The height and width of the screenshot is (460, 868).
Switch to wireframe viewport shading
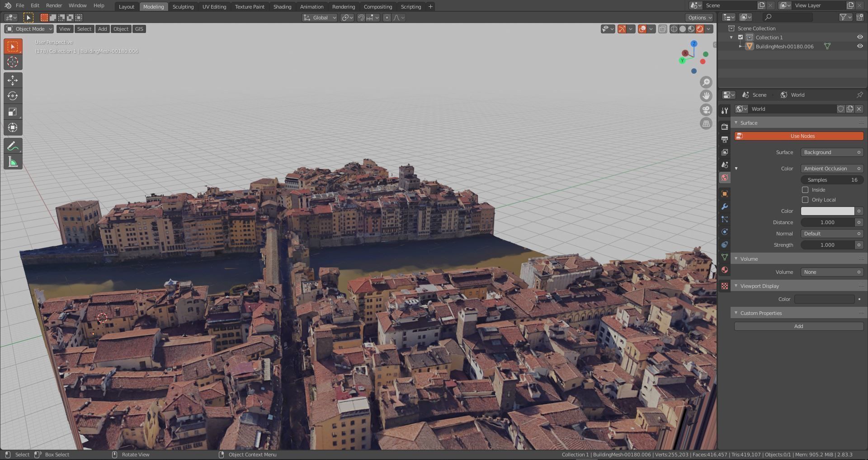674,29
